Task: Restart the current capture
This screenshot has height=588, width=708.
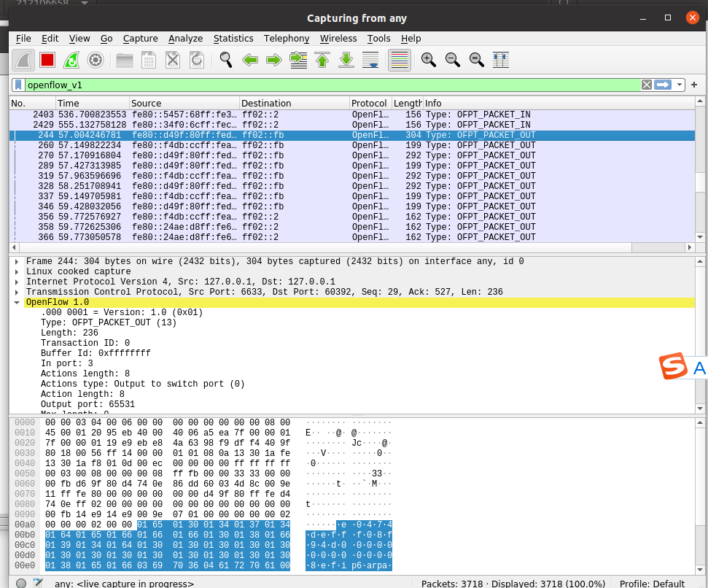Action: tap(71, 60)
